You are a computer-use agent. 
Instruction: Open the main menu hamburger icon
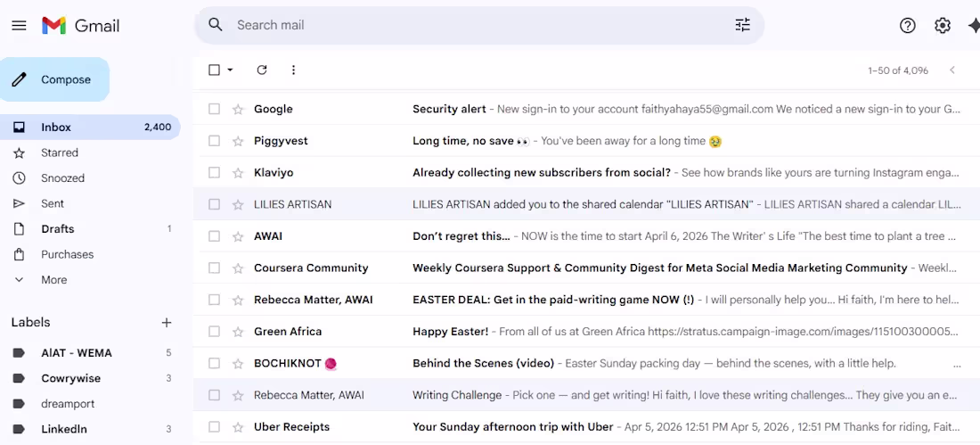pos(20,26)
